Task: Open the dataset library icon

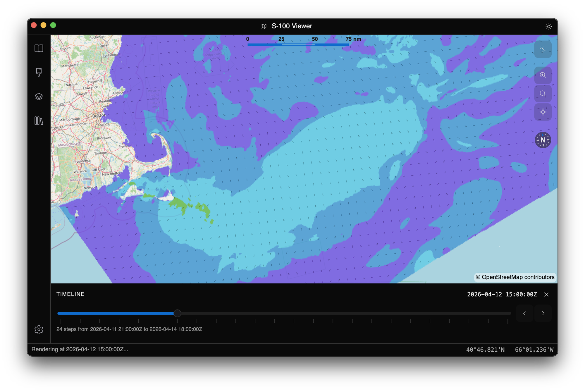Action: click(39, 121)
